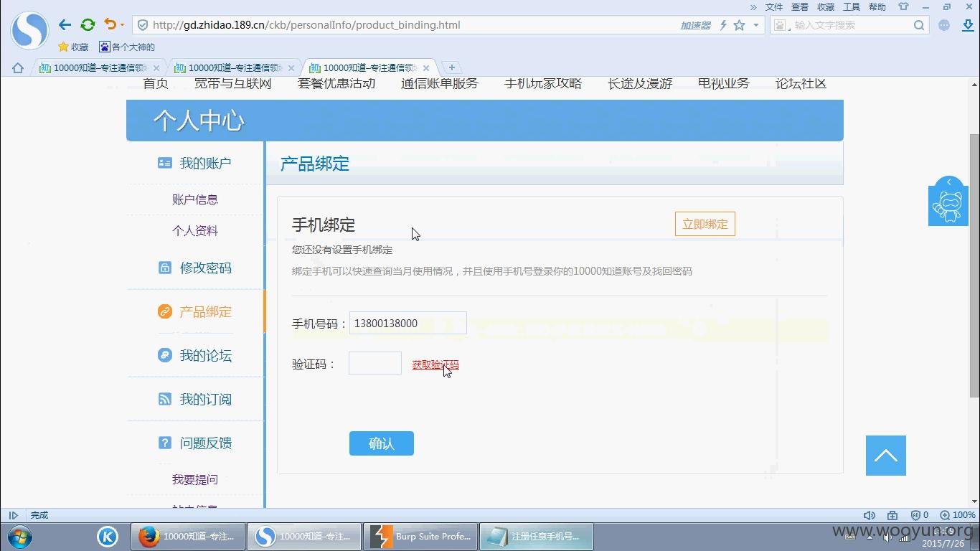Click the 手机号码 input field
Viewport: 980px width, 551px height.
click(408, 323)
